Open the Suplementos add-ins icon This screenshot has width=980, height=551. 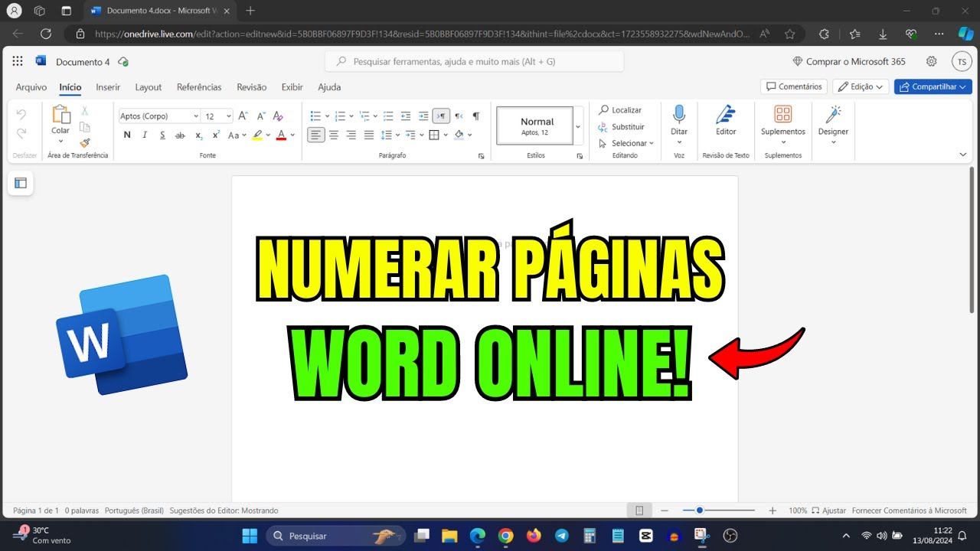tap(783, 115)
